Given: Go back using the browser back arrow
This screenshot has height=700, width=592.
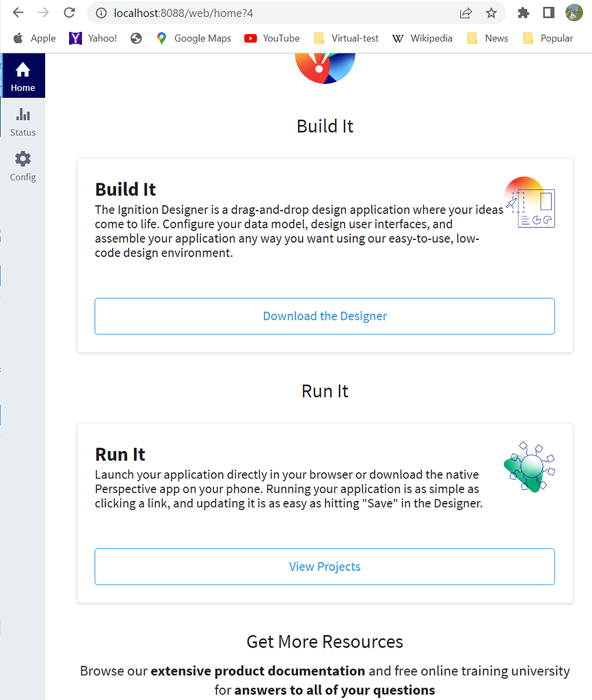Looking at the screenshot, I should [x=17, y=12].
